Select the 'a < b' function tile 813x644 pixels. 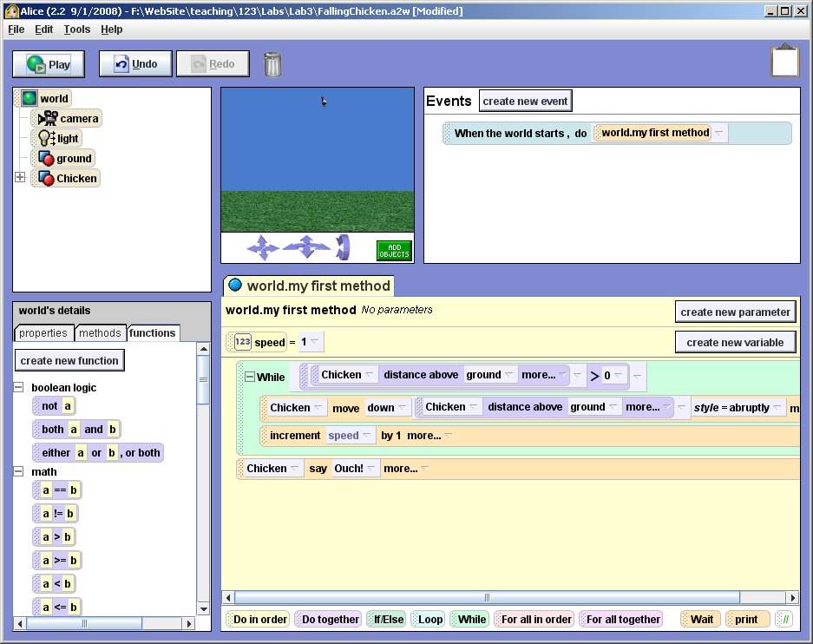point(54,583)
